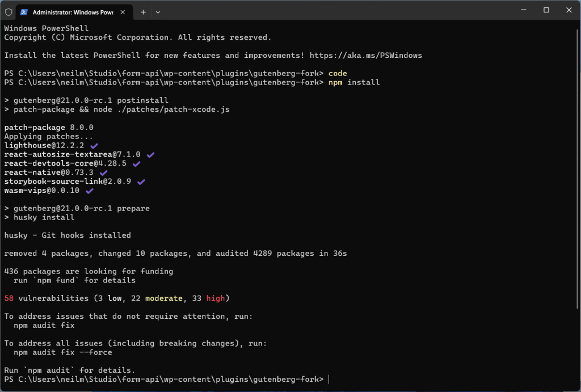This screenshot has height=392, width=581.
Task: Click the checkmark beside storybook-source-link@2.0.9
Action: point(141,182)
